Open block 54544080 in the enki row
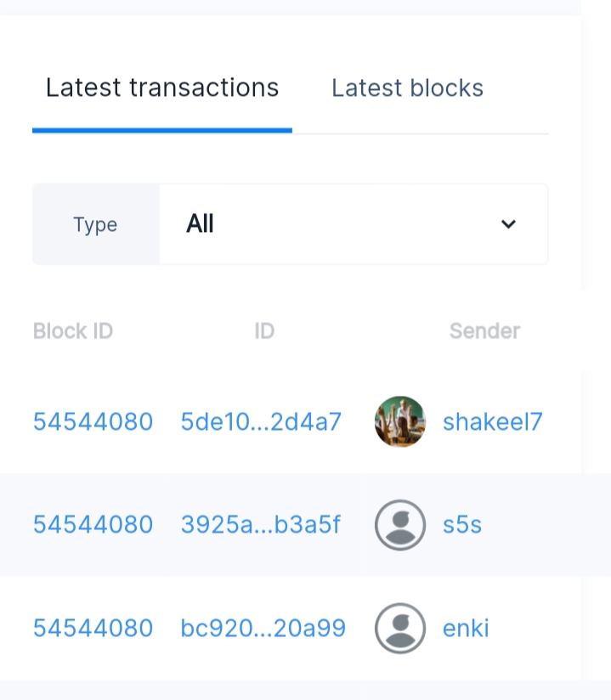Screen dimensions: 611x700 tap(93, 629)
